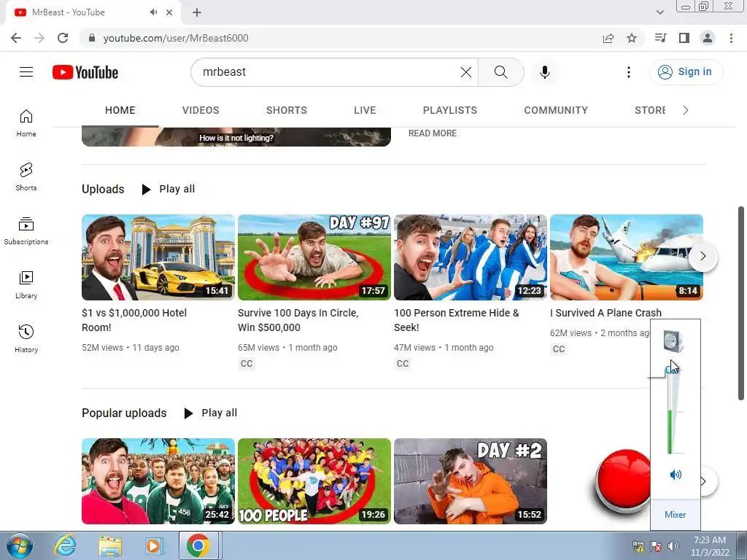
Task: Mute the speakers in volume popup
Action: point(676,475)
